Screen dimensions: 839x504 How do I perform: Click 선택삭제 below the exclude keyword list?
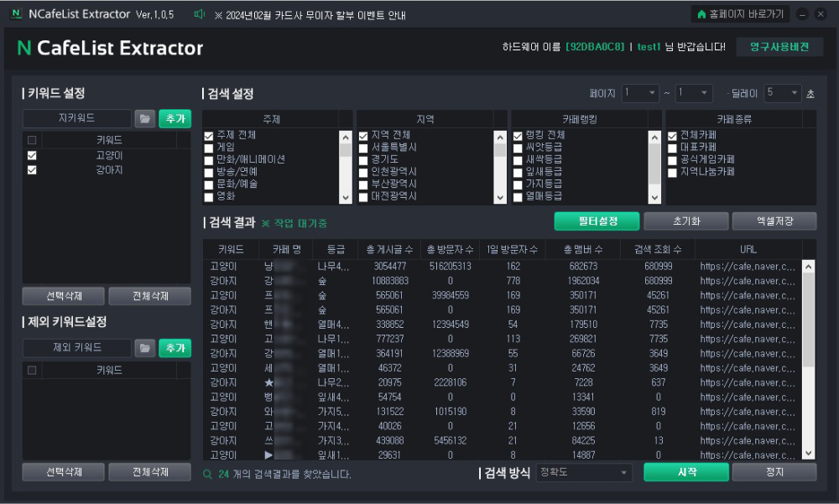pyautogui.click(x=64, y=472)
